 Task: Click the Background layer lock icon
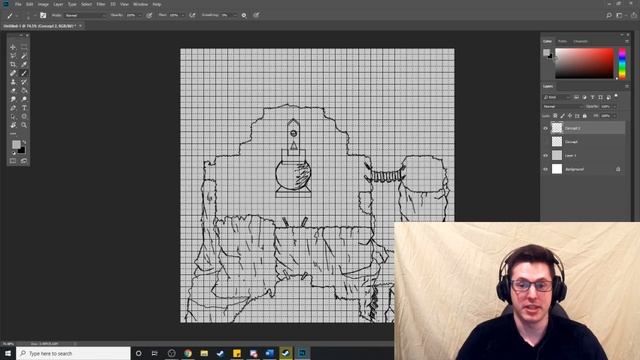(618, 169)
